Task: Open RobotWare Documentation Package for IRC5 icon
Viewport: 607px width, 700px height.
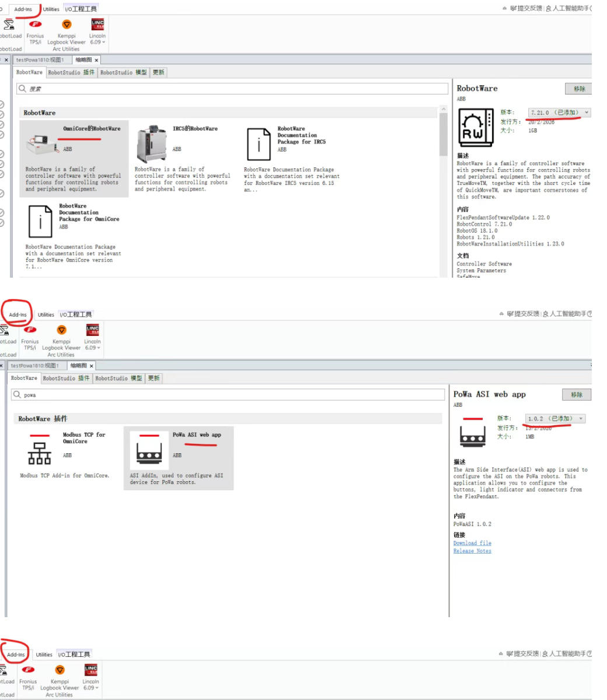Action: pyautogui.click(x=259, y=144)
